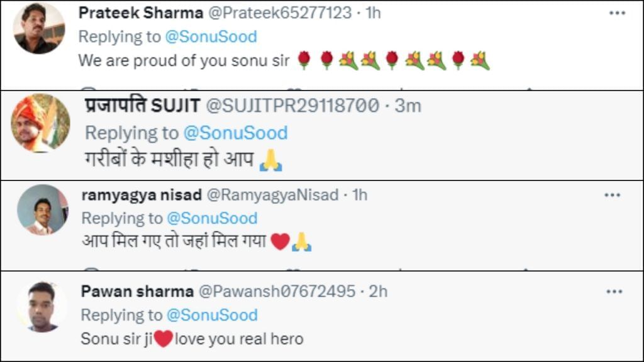
Task: Open the @RamyagyaNisad handle
Action: (x=273, y=195)
